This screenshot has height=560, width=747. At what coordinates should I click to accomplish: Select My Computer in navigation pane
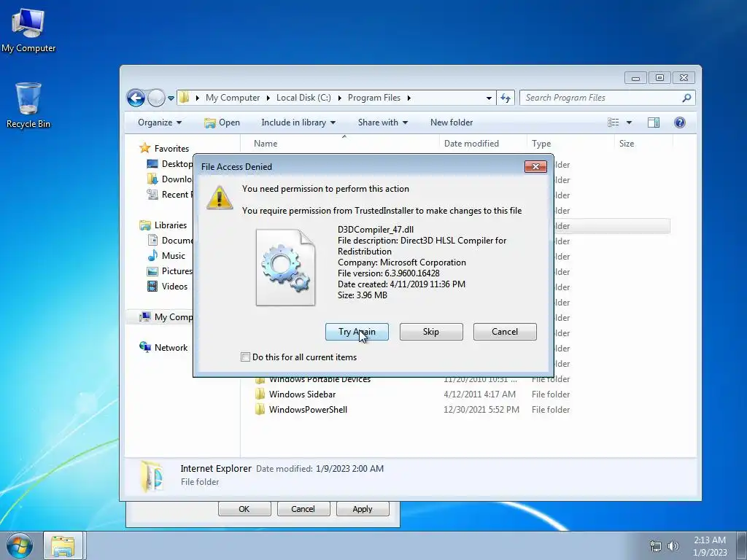pyautogui.click(x=166, y=317)
